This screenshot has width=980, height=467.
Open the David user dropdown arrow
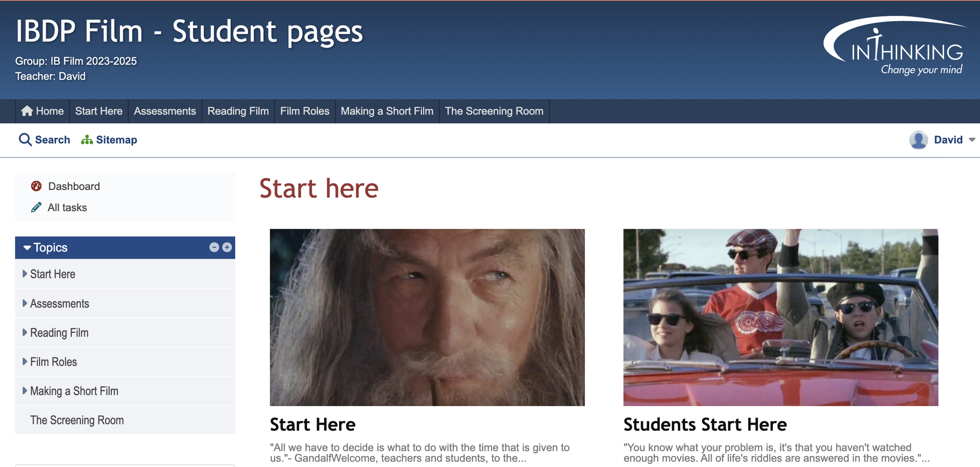(972, 140)
